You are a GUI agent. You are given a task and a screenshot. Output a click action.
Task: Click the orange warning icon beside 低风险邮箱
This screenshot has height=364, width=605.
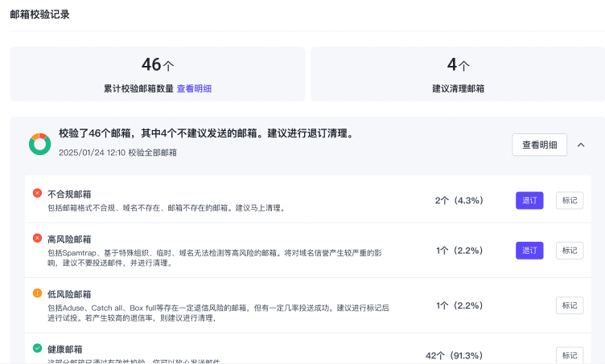pos(37,293)
